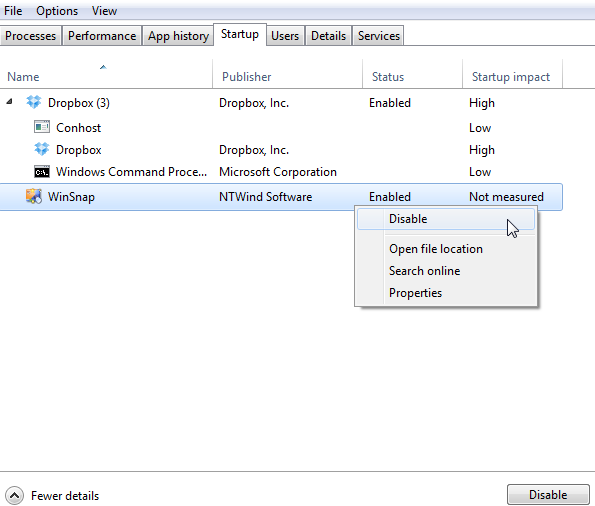
Task: Switch to the Services tab
Action: coord(378,36)
